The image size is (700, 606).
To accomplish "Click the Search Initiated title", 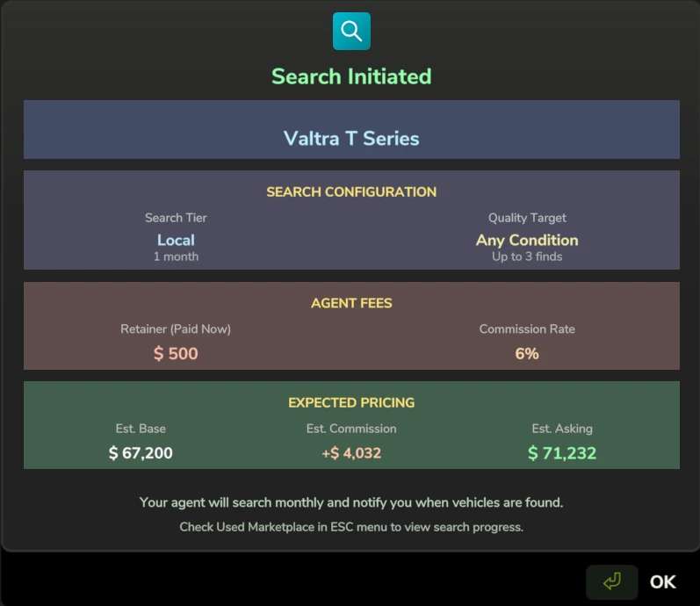I will pyautogui.click(x=351, y=76).
